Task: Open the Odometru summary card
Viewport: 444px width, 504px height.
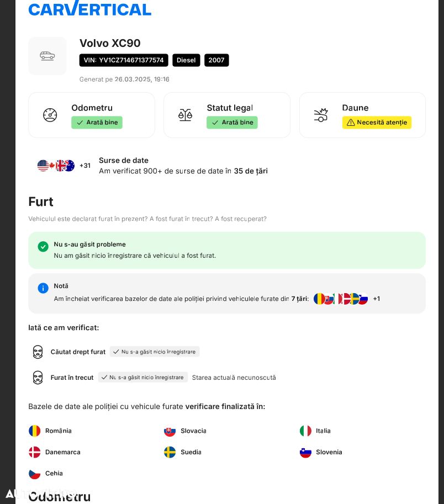Action: (92, 115)
